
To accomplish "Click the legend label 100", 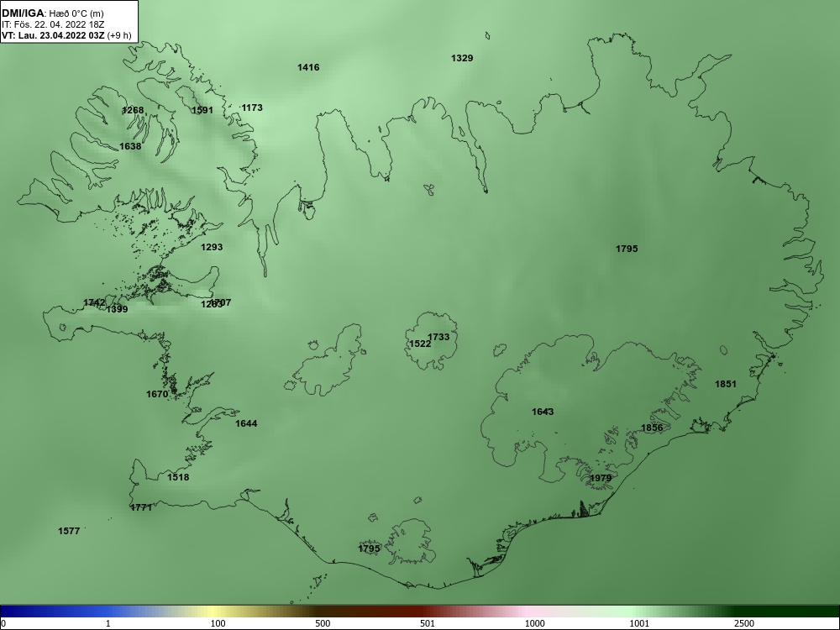I will 218,623.
